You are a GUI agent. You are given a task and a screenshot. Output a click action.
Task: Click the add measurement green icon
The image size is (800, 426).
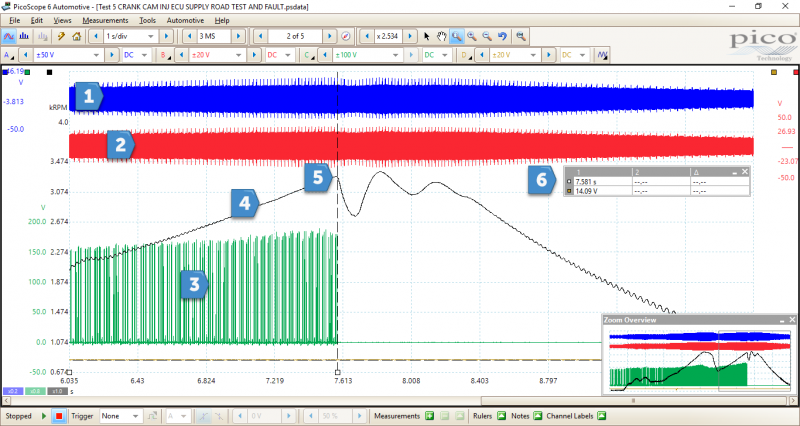point(429,415)
